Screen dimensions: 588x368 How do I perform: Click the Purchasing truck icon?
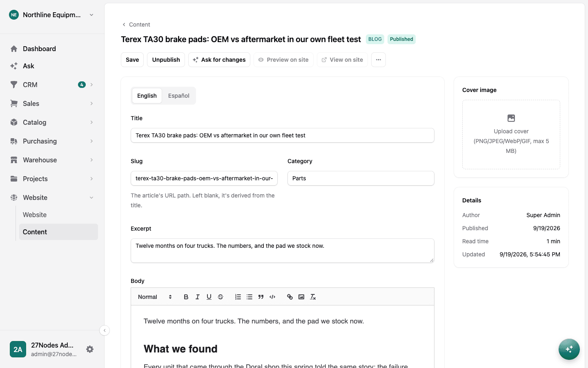coord(14,141)
